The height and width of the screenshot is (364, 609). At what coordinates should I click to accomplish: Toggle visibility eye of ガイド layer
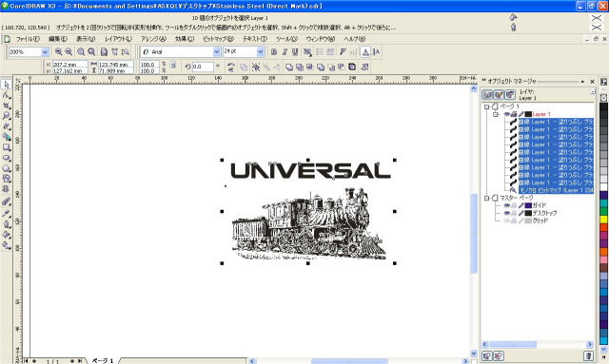tap(506, 205)
